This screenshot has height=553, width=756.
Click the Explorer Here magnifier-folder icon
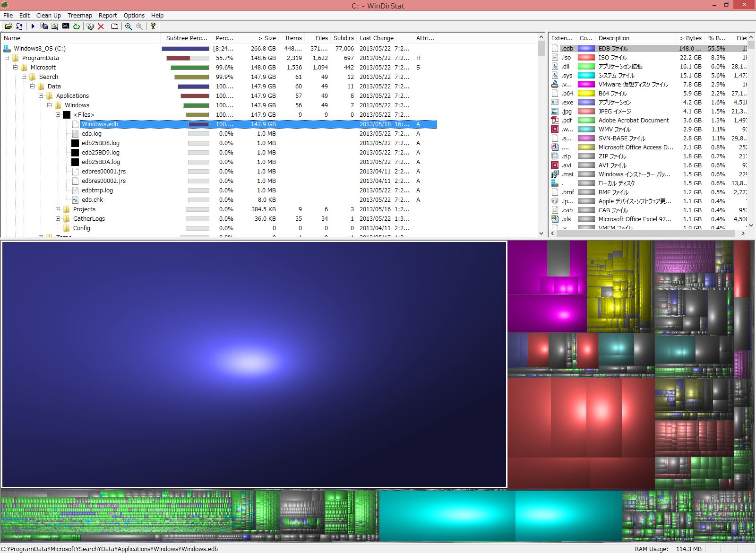pos(55,26)
